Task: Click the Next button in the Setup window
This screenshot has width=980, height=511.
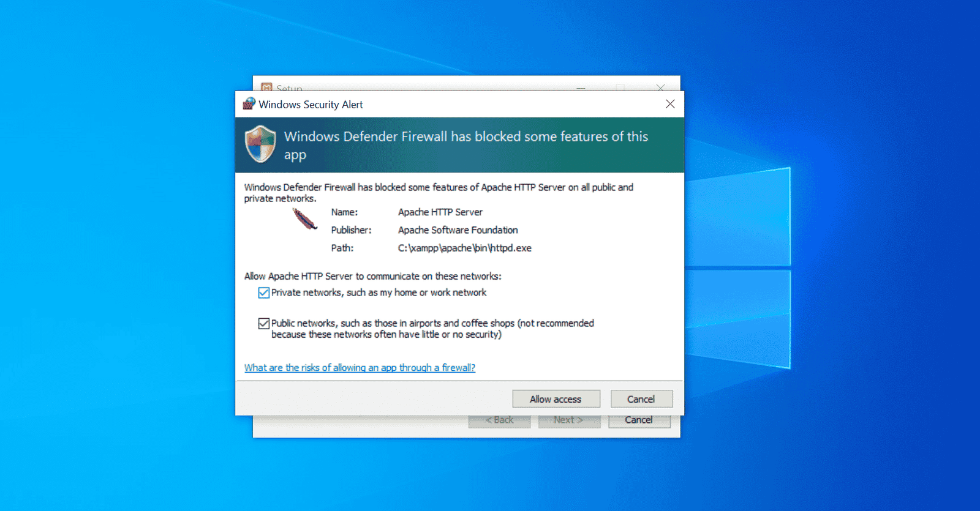Action: pyautogui.click(x=569, y=420)
